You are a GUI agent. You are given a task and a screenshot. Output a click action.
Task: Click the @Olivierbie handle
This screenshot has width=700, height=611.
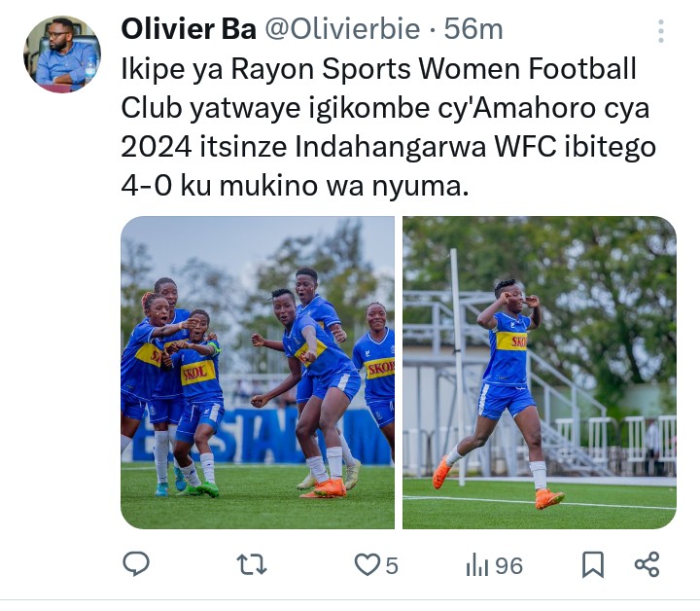343,29
